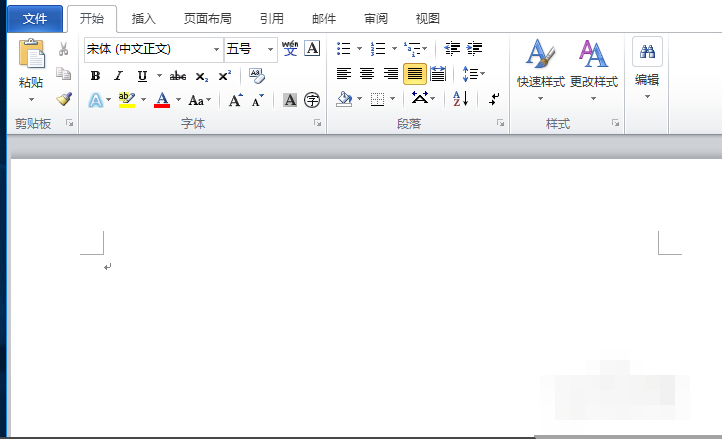The width and height of the screenshot is (722, 439).
Task: Switch to the 视图 (View) tab
Action: (428, 19)
